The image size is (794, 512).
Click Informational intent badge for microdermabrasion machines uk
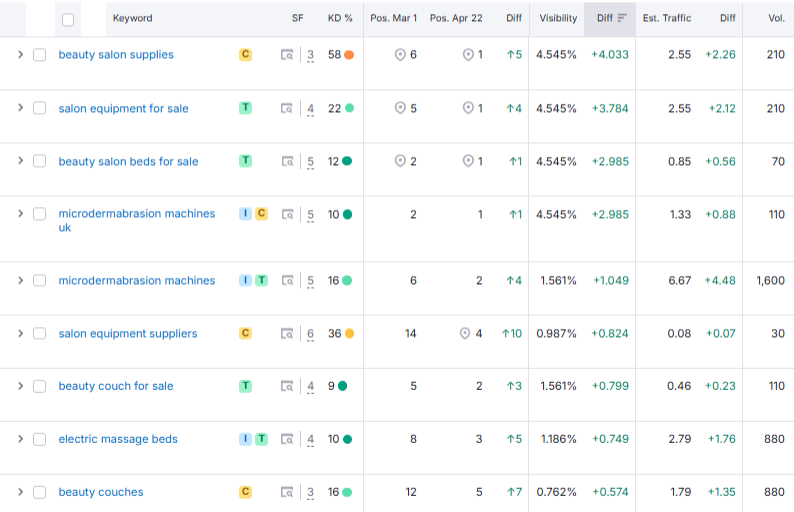[246, 214]
